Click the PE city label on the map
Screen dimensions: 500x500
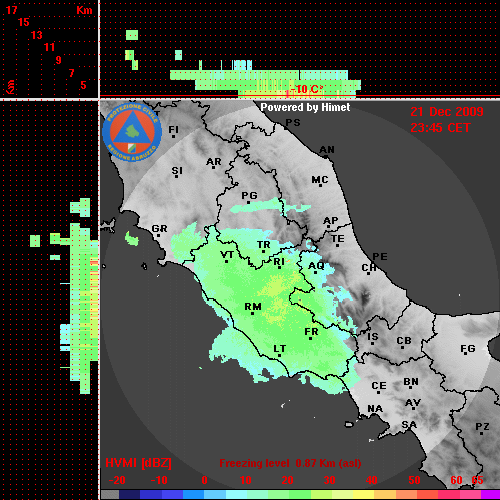380,257
